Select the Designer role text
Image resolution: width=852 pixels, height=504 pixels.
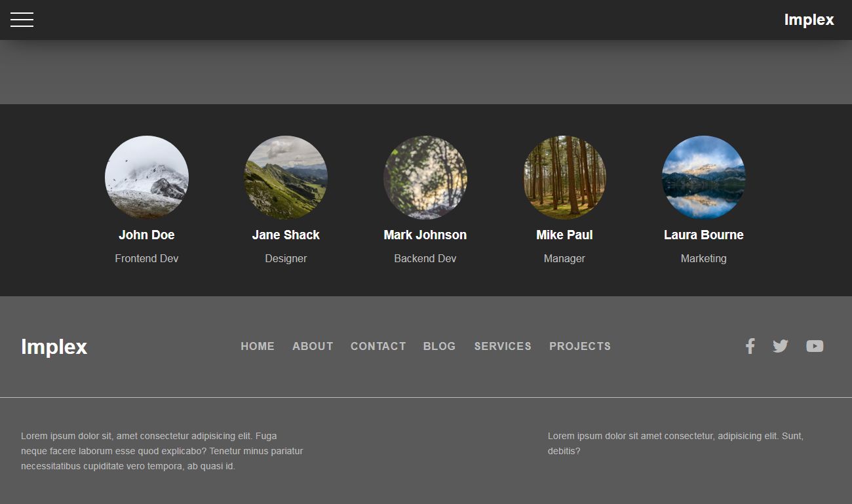286,258
